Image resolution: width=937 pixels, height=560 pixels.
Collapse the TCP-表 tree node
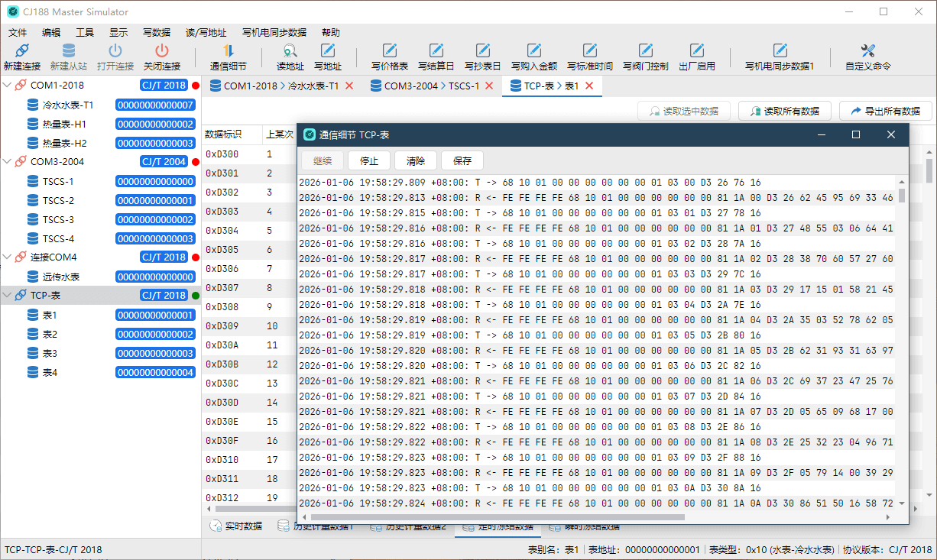(x=8, y=296)
